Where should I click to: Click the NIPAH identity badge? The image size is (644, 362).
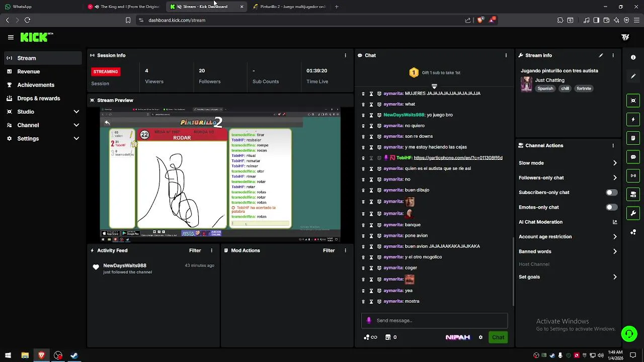458,337
